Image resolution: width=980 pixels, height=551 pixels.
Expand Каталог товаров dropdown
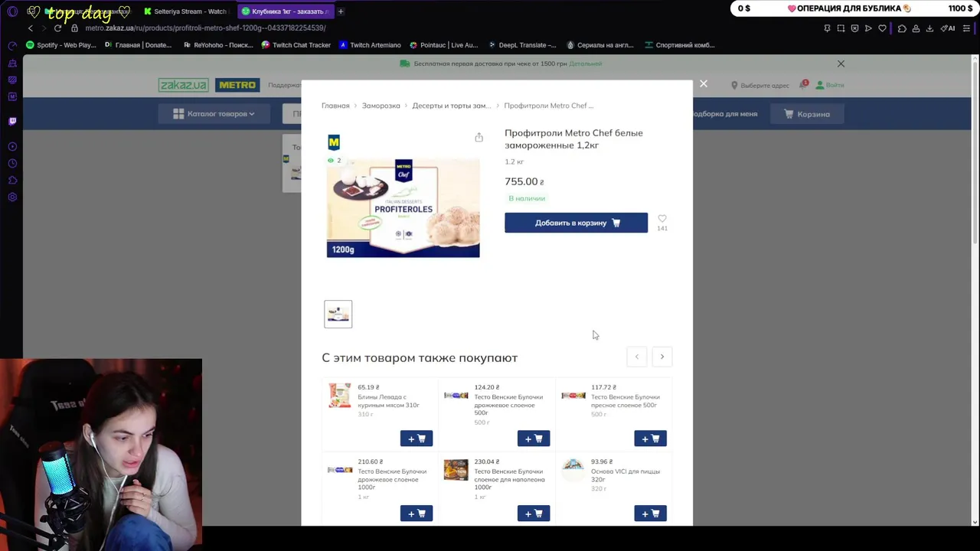(x=214, y=114)
